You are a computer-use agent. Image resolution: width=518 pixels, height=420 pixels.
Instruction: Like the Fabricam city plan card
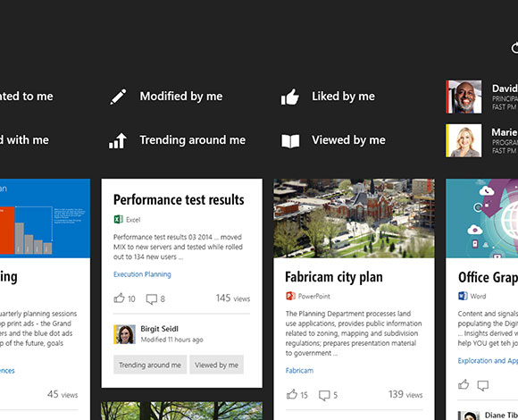[292, 394]
